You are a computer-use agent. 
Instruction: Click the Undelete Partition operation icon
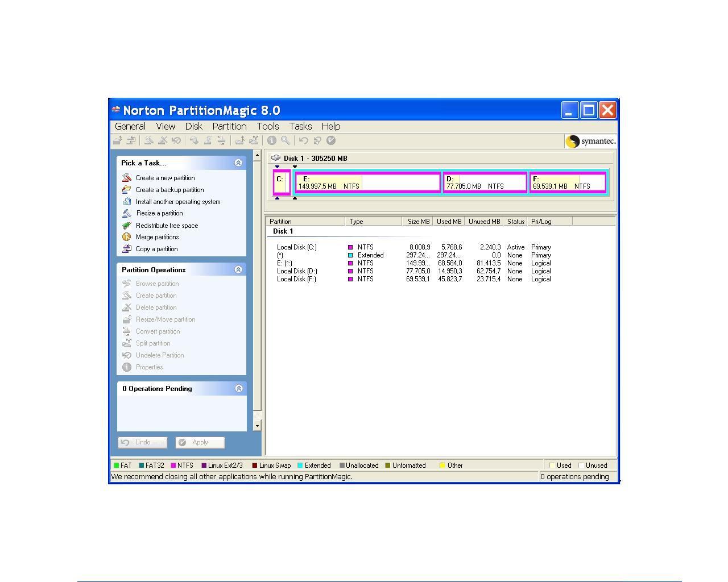127,355
